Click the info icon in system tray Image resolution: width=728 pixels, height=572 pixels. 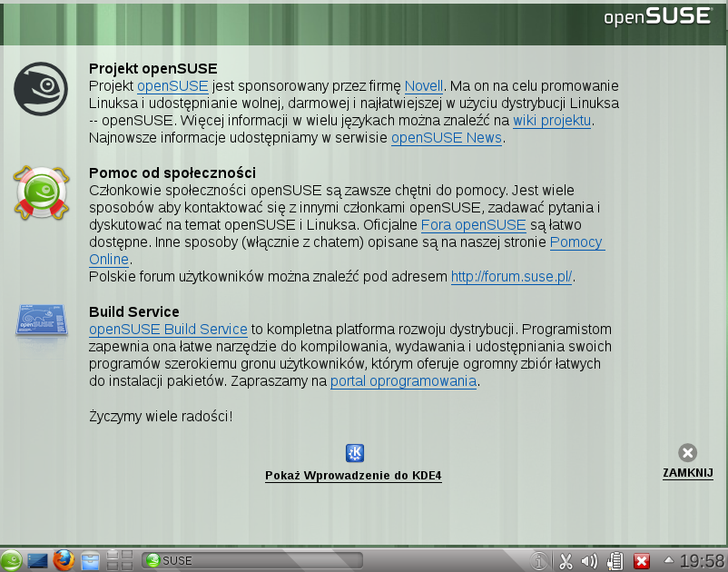click(539, 561)
